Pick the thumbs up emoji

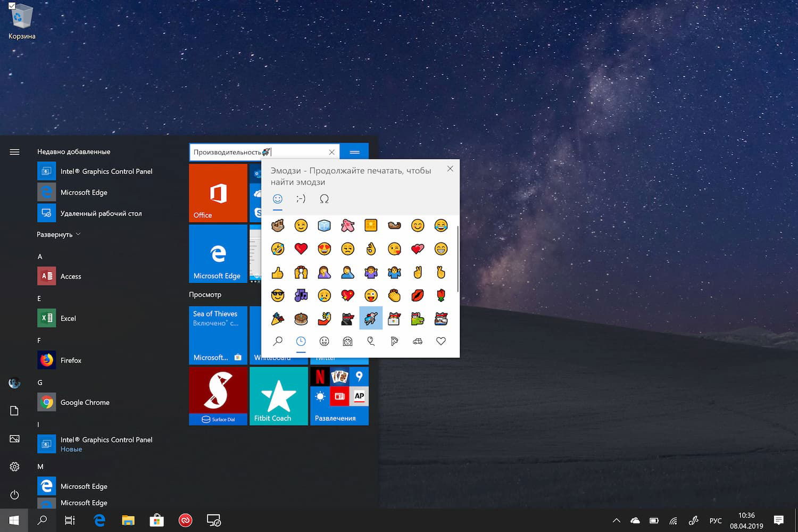[277, 272]
